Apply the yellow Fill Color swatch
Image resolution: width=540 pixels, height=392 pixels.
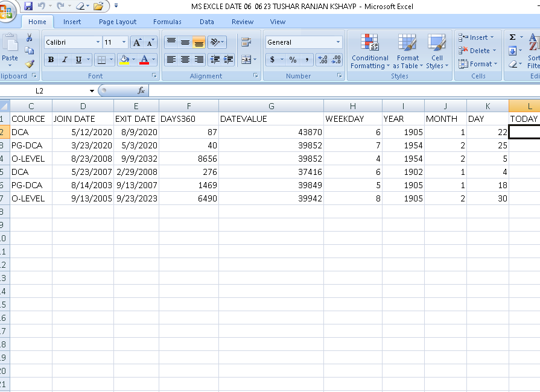tap(124, 60)
